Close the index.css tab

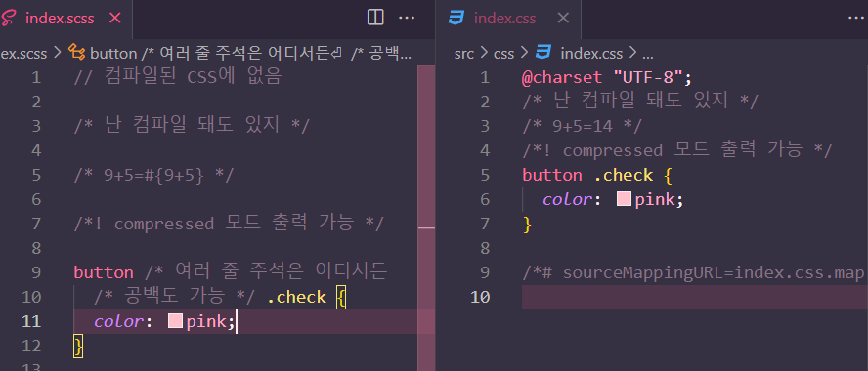(563, 19)
